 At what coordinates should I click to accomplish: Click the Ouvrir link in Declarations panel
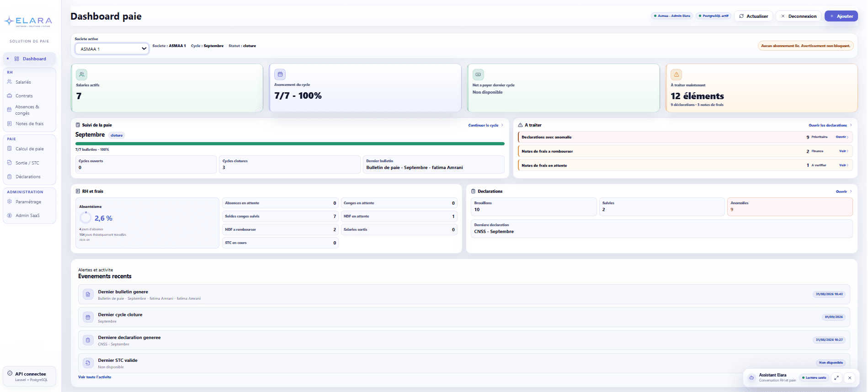pyautogui.click(x=844, y=191)
